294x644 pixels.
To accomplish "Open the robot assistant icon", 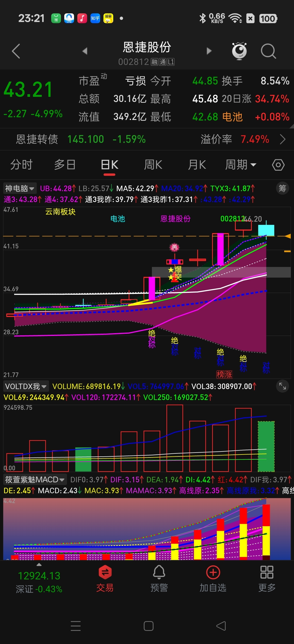I will pos(239,51).
